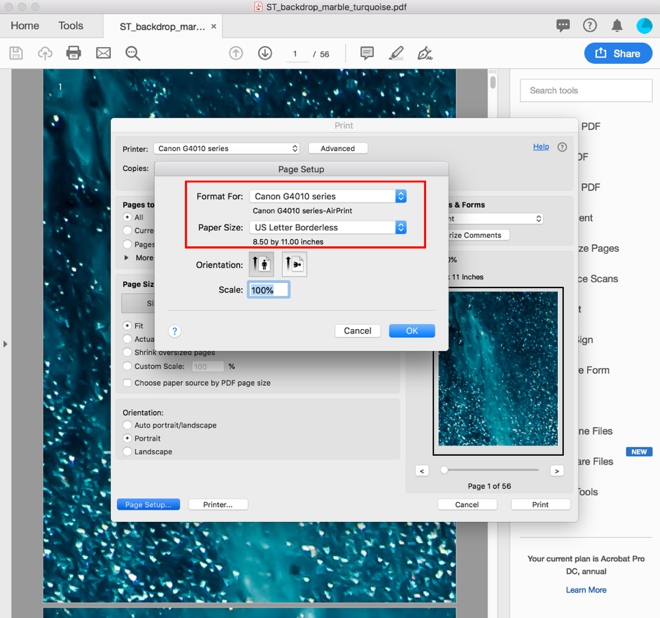Select Portrait orientation radio button
Image resolution: width=660 pixels, height=618 pixels.
point(127,438)
